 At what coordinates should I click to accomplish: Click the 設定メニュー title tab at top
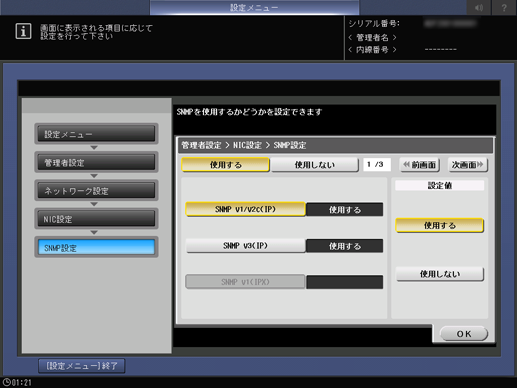coord(254,7)
